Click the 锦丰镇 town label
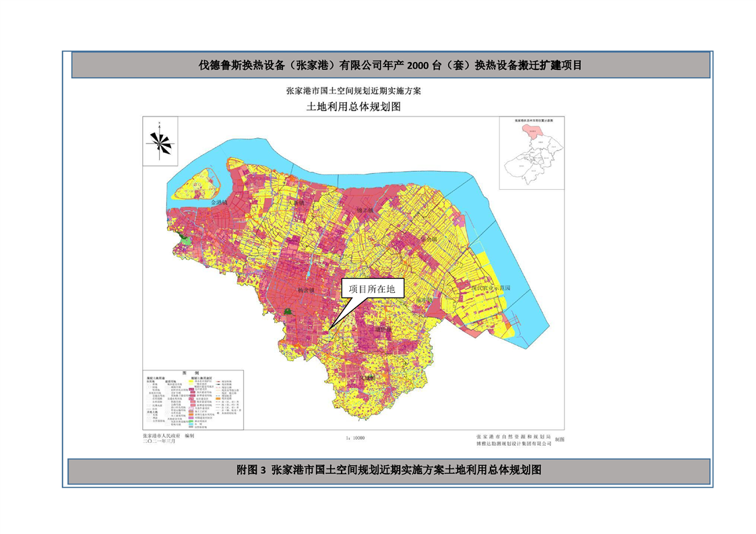Viewport: 756px width, 534px height. coord(364,211)
